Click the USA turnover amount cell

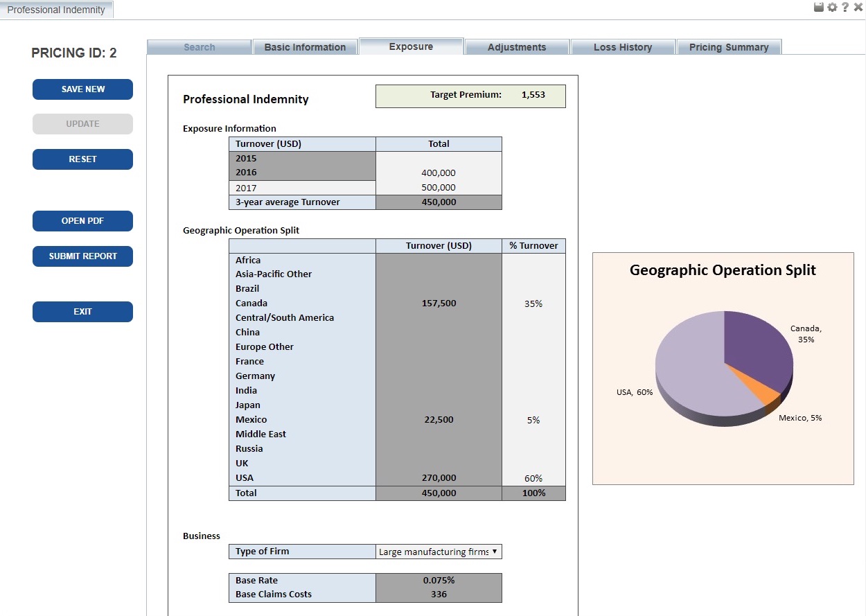pyautogui.click(x=439, y=477)
